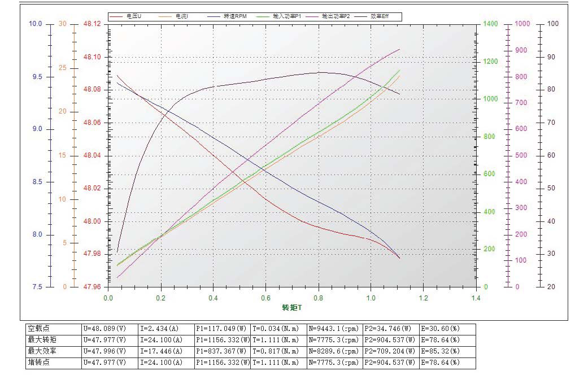Select the 效率Eff legend label
The height and width of the screenshot is (375, 588).
coord(380,16)
